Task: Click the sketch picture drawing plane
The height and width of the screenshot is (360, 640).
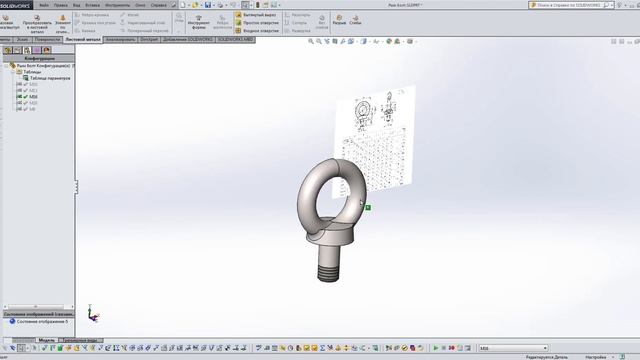Action: [374, 143]
